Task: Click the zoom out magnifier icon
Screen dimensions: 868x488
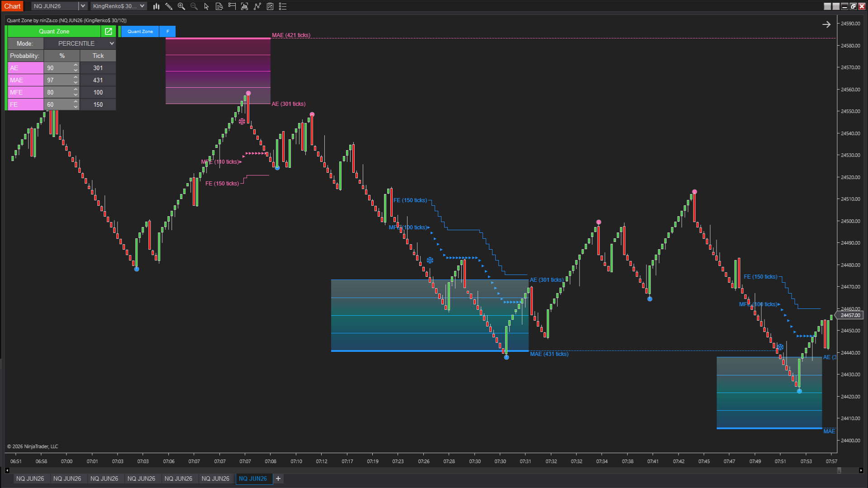Action: coord(194,6)
